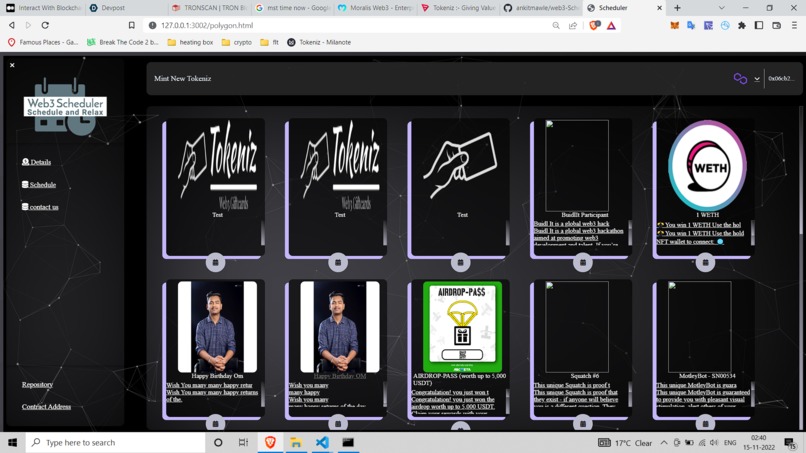Schedule the second Tokeniz Test card
Image resolution: width=806 pixels, height=453 pixels.
coord(338,262)
